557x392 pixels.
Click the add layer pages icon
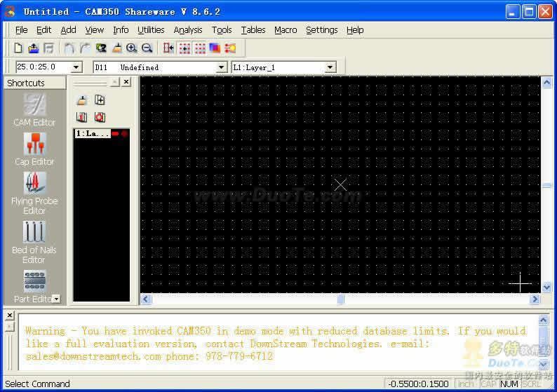100,100
